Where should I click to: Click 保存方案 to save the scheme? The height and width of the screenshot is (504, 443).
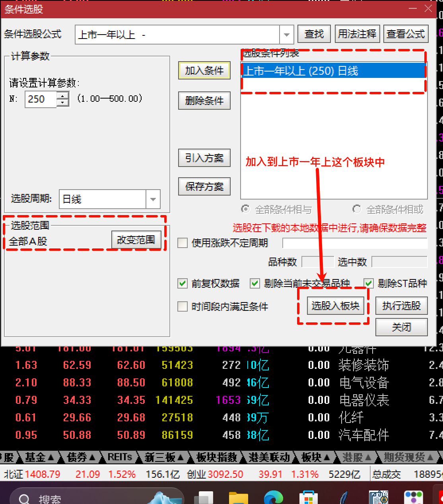click(x=204, y=186)
